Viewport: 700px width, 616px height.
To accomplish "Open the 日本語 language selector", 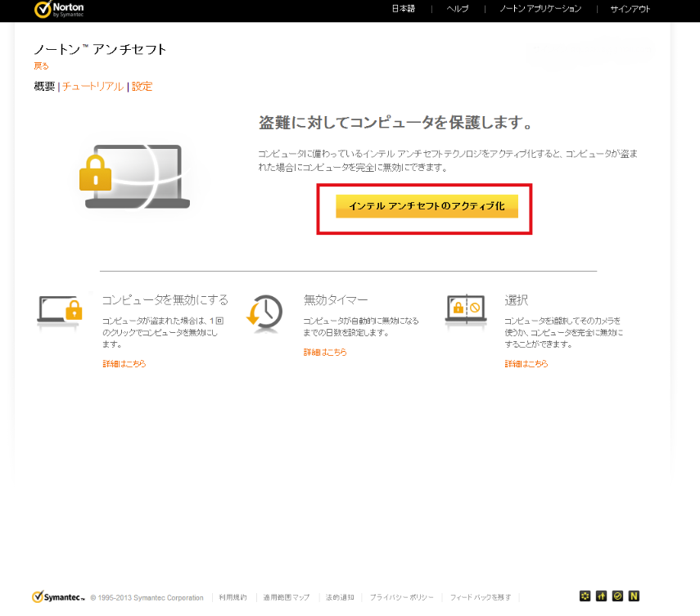I will pos(403,8).
